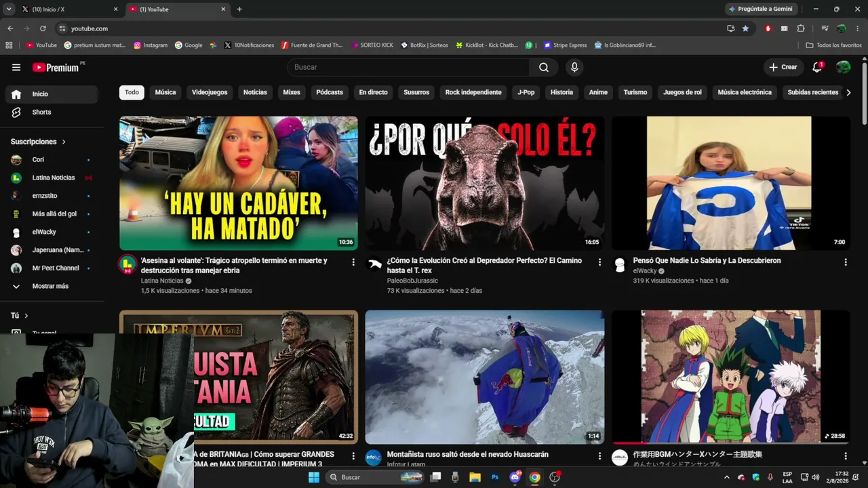The height and width of the screenshot is (488, 868).
Task: Select the 'En directo' filter chip
Action: 374,92
